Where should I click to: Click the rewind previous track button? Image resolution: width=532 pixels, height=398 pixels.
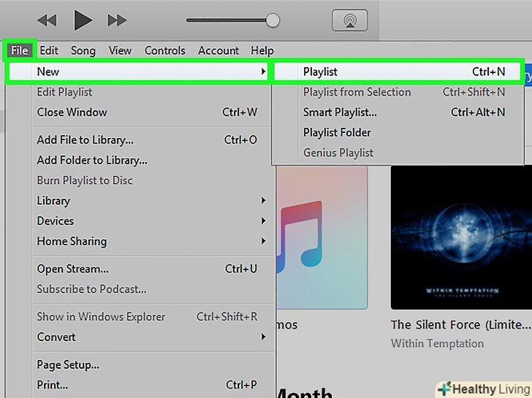pyautogui.click(x=47, y=20)
